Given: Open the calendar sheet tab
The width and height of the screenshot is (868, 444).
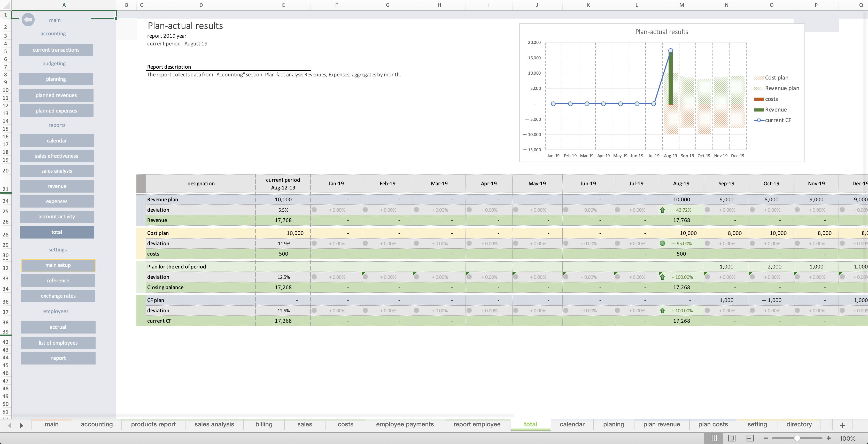Looking at the screenshot, I should click(572, 424).
